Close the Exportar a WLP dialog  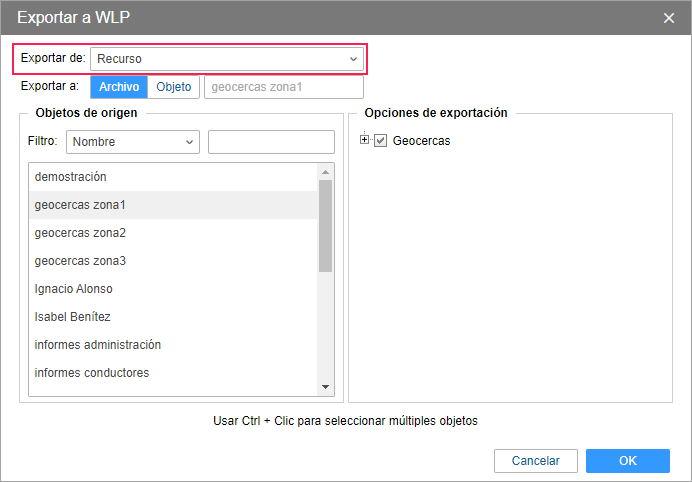pyautogui.click(x=669, y=18)
